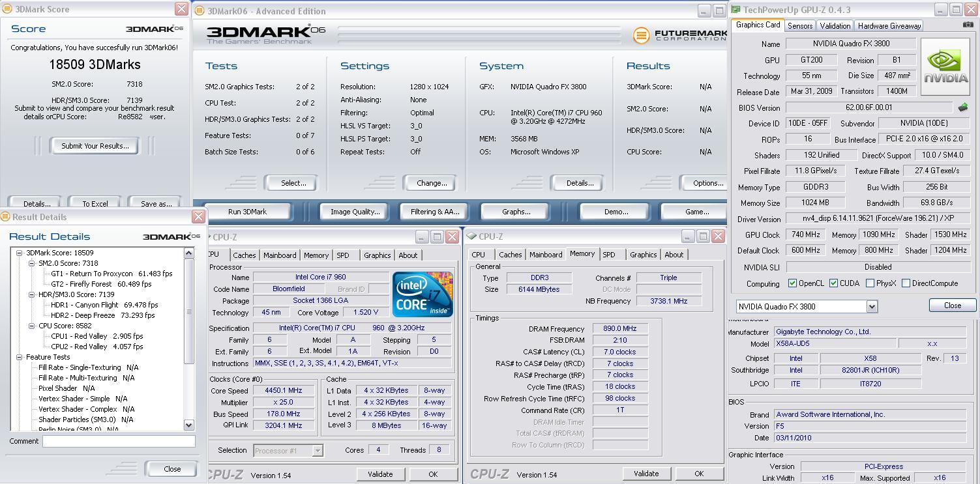Collapse the HDR/SM3.0 Score: 7139 node

point(31,294)
